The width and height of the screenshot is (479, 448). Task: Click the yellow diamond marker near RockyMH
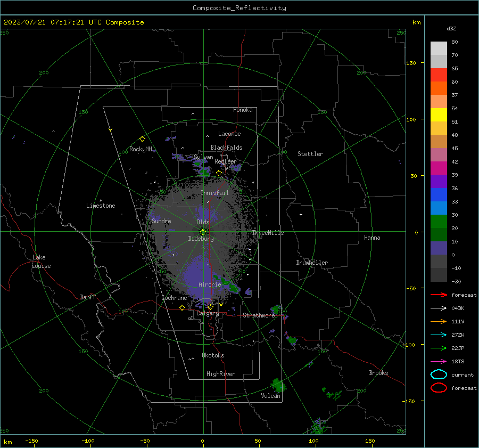pos(142,139)
